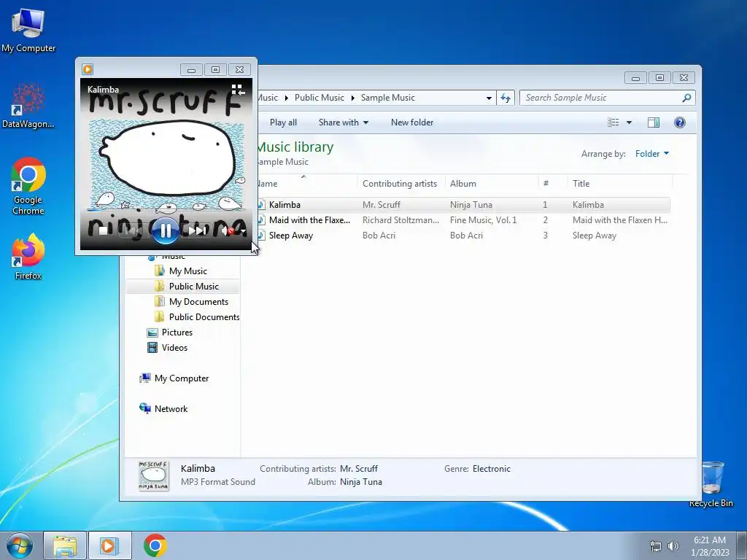Click the Search Sample Music field
Viewport: 747px width, 560px height.
click(x=601, y=98)
